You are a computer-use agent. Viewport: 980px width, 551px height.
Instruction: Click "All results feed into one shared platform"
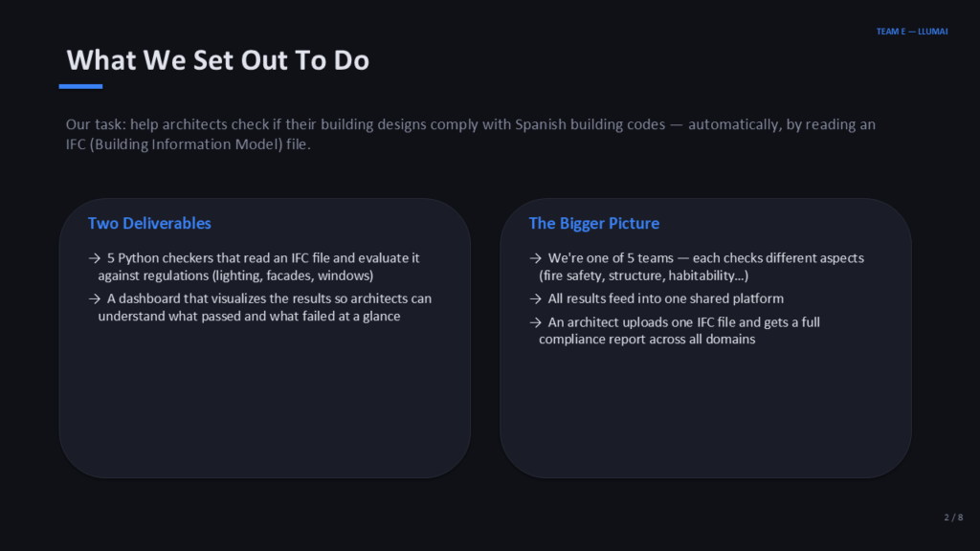(x=666, y=298)
